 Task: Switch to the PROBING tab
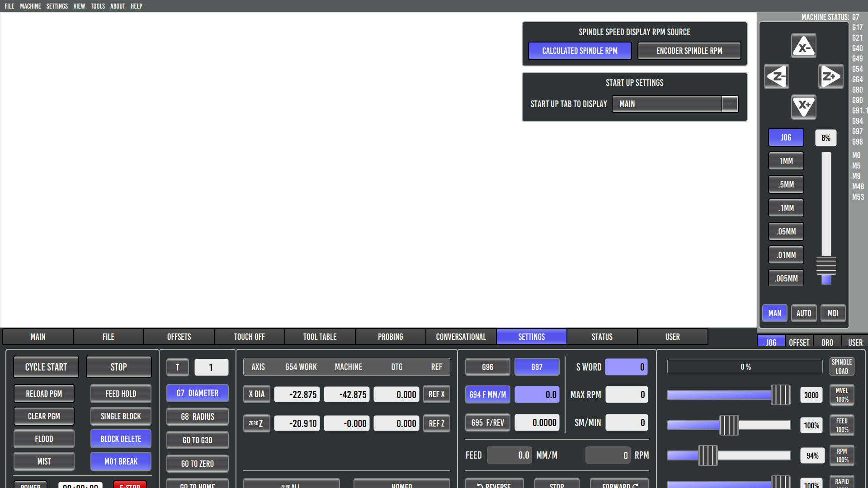390,337
